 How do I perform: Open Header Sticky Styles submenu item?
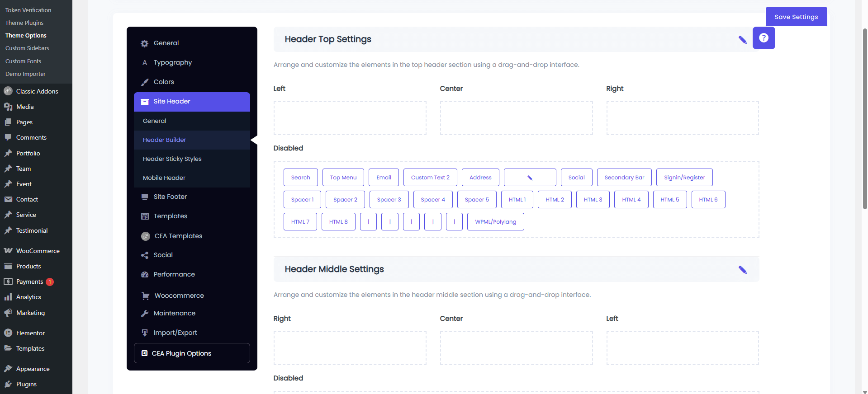172,159
